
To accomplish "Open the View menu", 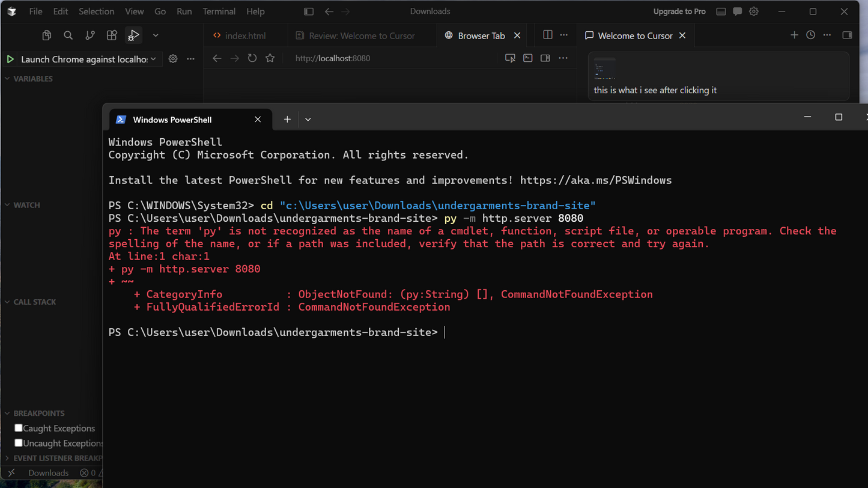I will (x=135, y=11).
